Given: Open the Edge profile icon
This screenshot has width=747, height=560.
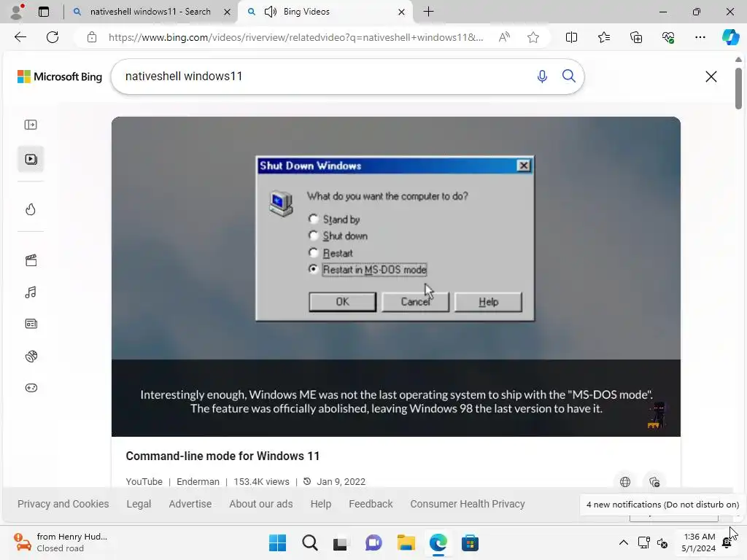Looking at the screenshot, I should click(18, 12).
